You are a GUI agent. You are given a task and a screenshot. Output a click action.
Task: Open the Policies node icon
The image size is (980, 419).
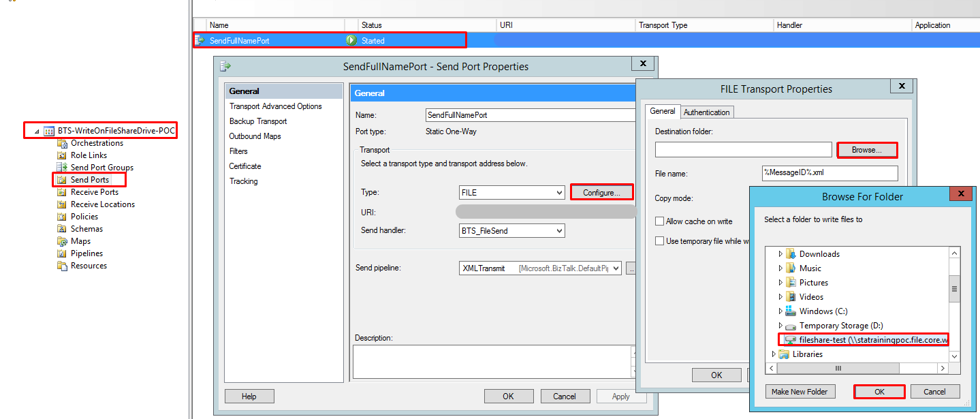click(x=63, y=217)
